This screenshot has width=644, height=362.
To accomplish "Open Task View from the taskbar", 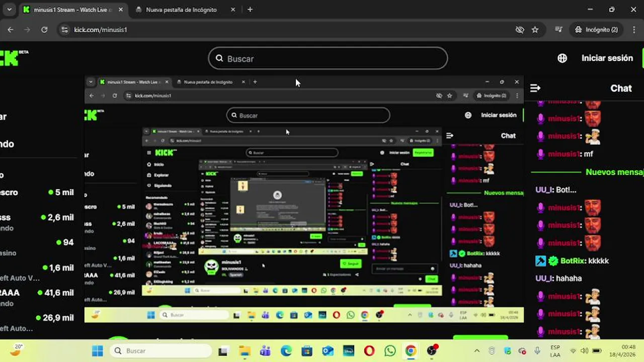I will coord(223,351).
